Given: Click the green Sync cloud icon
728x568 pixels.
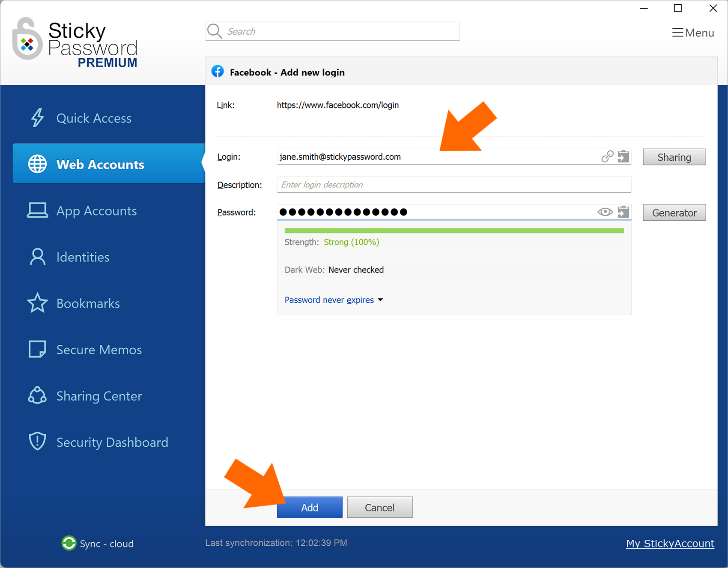Looking at the screenshot, I should pyautogui.click(x=69, y=543).
